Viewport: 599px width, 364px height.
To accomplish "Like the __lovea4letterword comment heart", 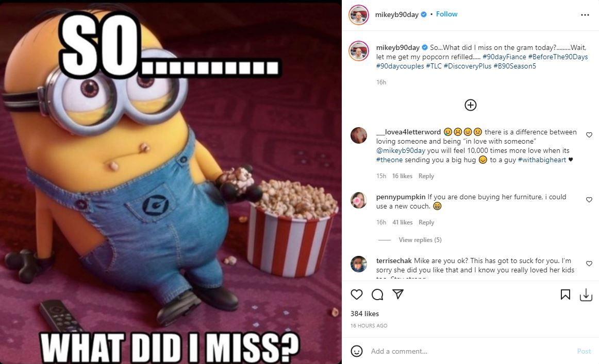I will point(589,135).
